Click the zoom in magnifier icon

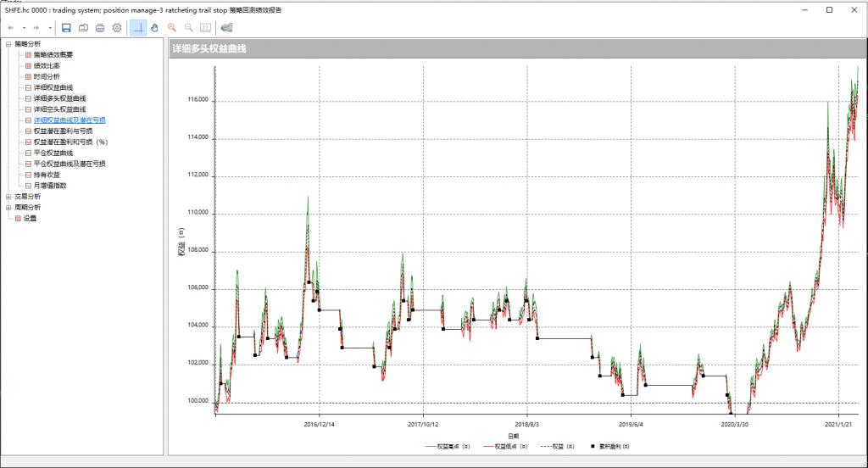click(172, 28)
